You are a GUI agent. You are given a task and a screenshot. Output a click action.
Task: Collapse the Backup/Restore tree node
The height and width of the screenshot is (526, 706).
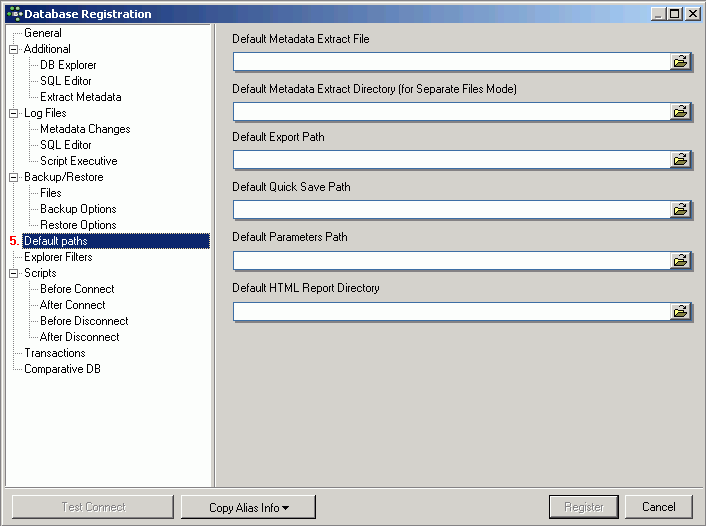[x=14, y=177]
